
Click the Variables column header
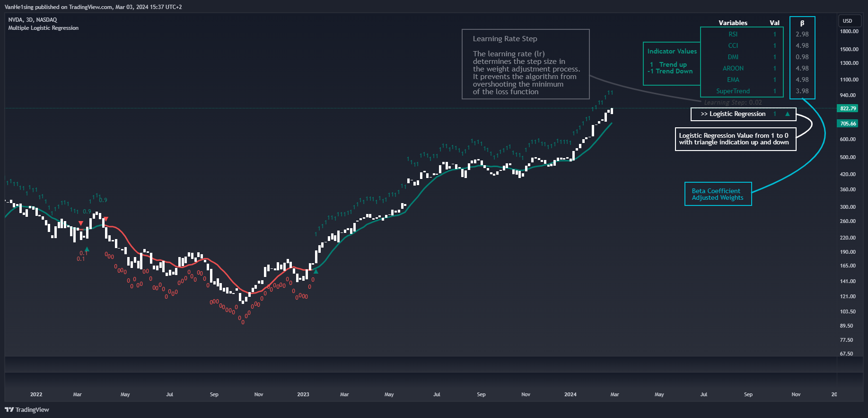[733, 23]
